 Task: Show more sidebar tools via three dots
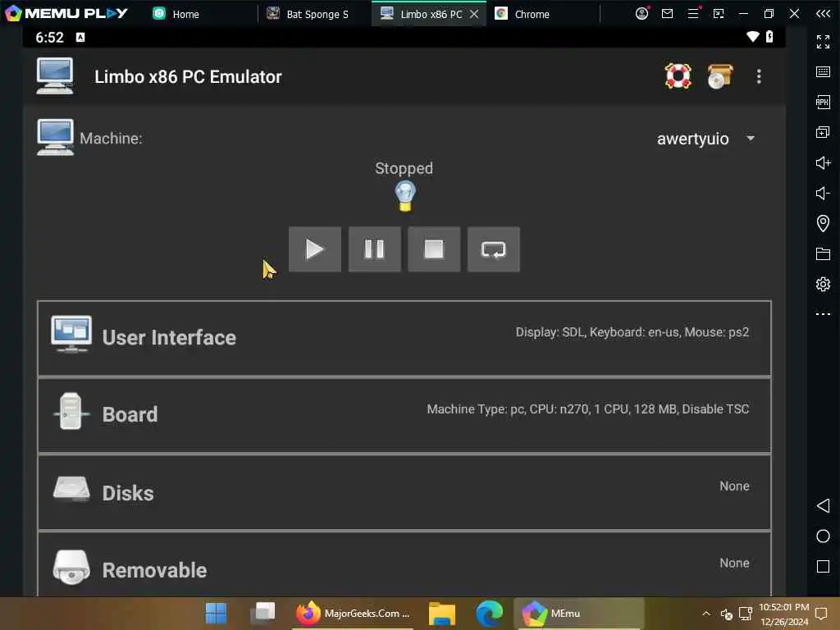click(823, 314)
